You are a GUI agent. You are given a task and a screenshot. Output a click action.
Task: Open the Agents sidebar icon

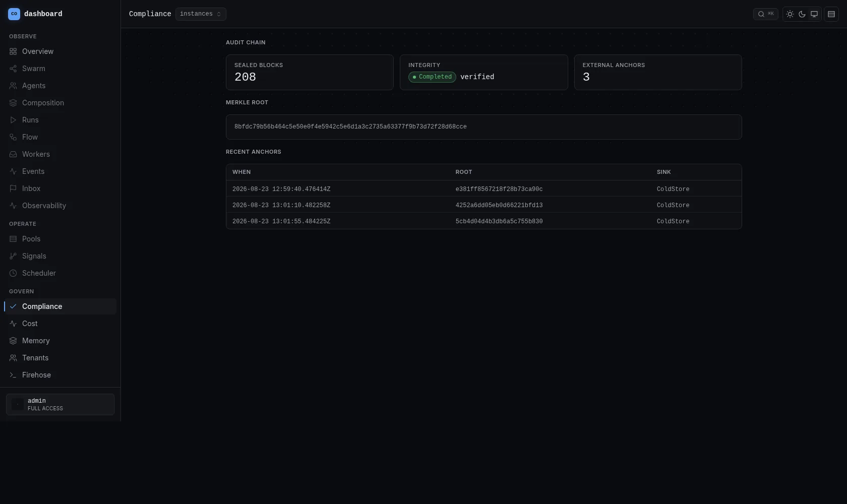[13, 86]
